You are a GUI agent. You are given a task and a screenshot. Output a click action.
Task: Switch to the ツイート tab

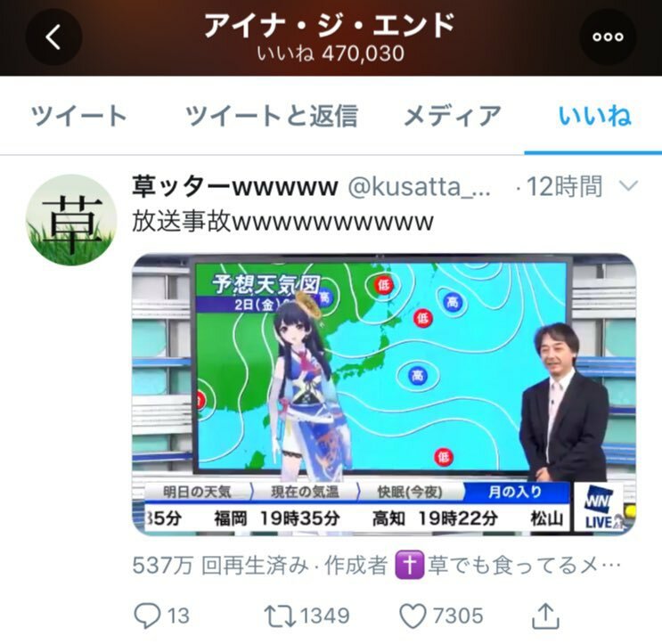[79, 116]
